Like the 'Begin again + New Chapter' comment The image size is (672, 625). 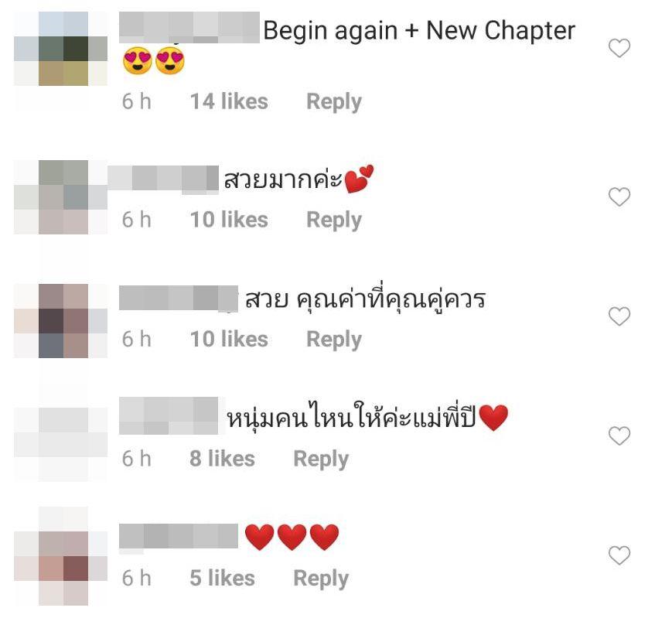[x=619, y=48]
